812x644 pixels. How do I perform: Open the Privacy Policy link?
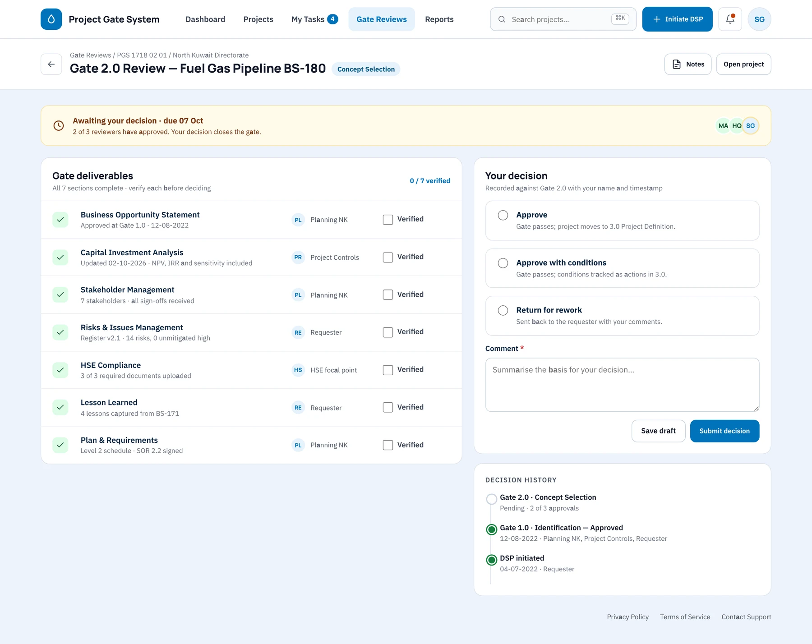[627, 617]
